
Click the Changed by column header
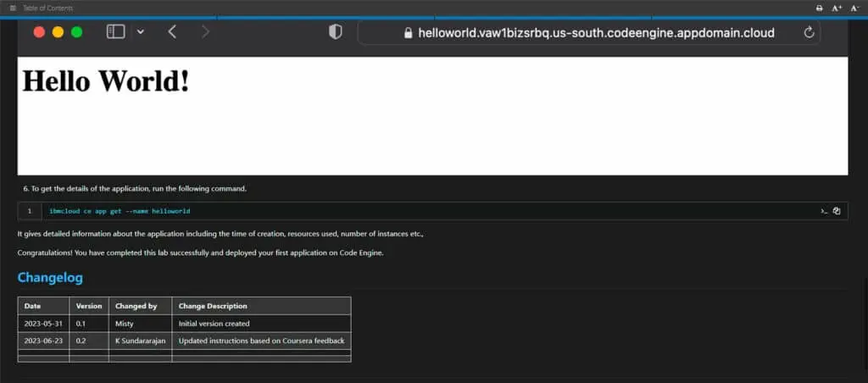click(x=141, y=306)
